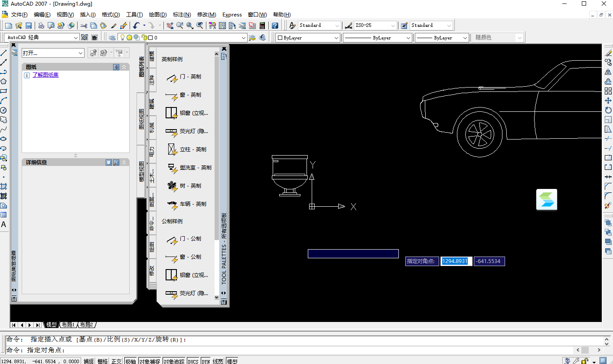Click the Plot (printer) icon
The height and width of the screenshot is (364, 613).
(x=41, y=26)
